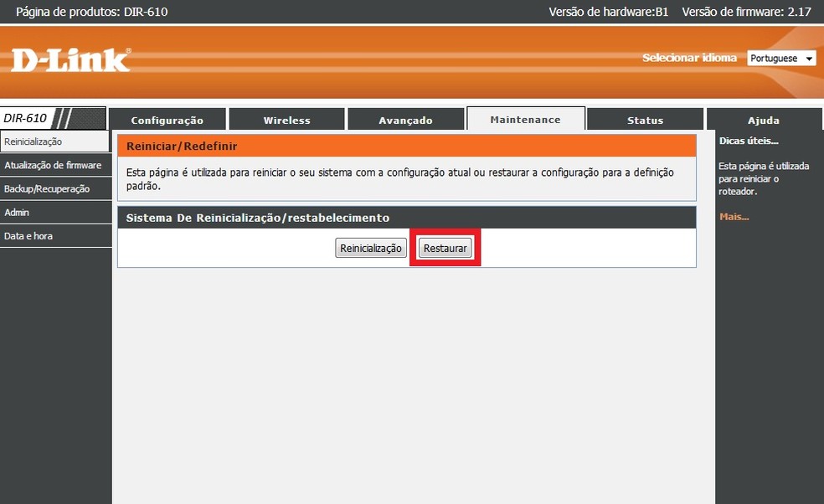This screenshot has height=504, width=824.
Task: Switch to the Configuração tab
Action: (x=167, y=120)
